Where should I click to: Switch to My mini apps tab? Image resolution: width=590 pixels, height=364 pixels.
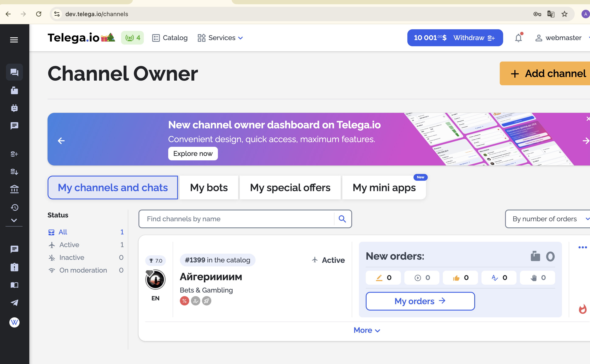coord(384,188)
